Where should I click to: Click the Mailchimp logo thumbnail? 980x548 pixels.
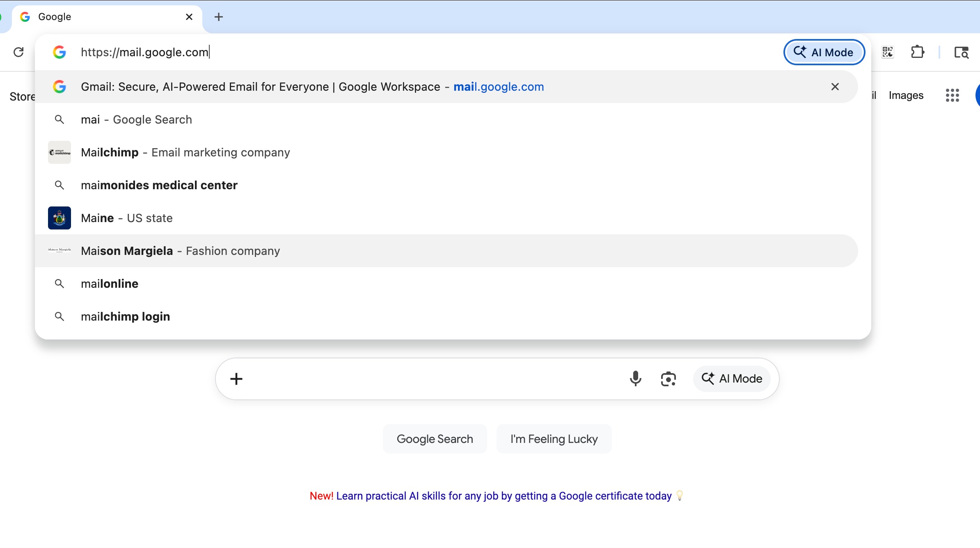tap(60, 152)
